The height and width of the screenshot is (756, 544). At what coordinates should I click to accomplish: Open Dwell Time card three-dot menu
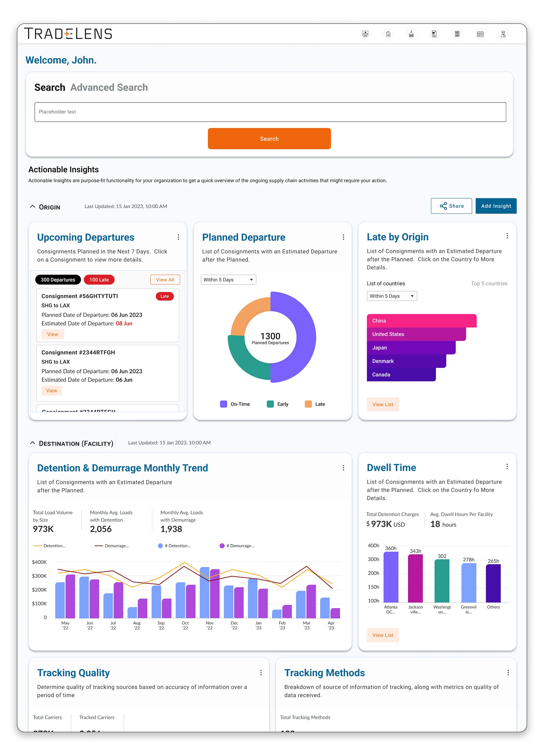[507, 466]
